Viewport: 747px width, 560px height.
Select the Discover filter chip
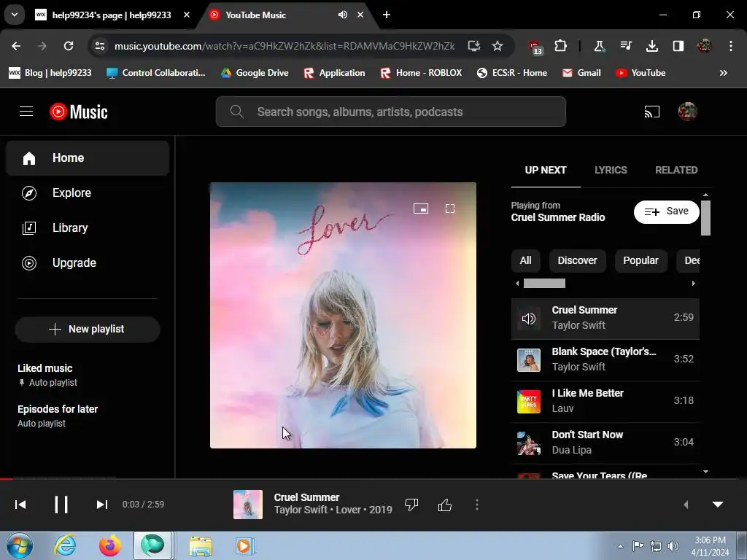[x=578, y=260]
